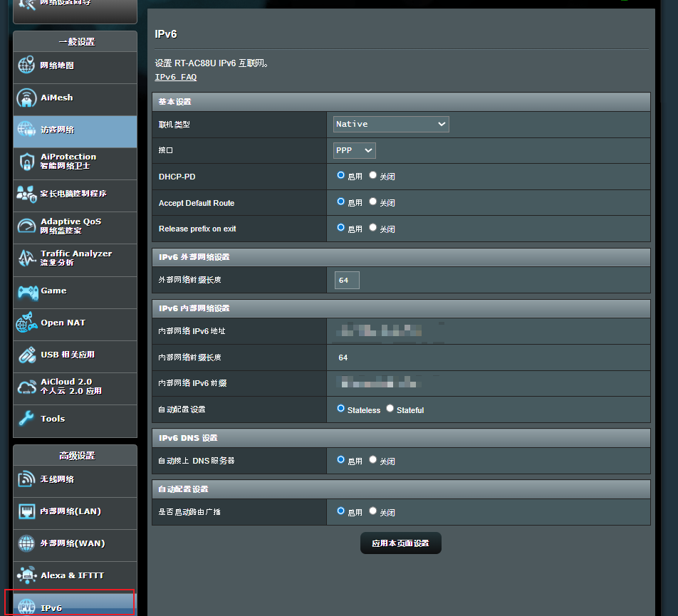The width and height of the screenshot is (678, 616).
Task: Open the Game section in sidebar
Action: [52, 291]
